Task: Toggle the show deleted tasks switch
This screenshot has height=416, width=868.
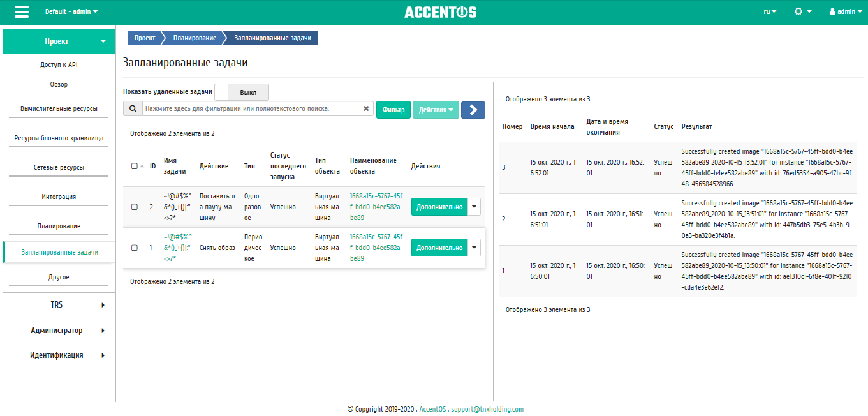Action: click(242, 93)
